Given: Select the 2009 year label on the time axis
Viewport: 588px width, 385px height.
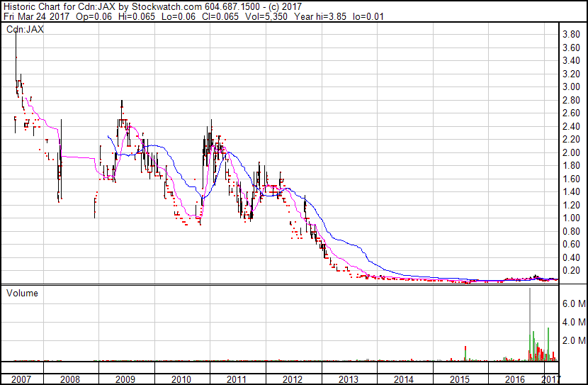Looking at the screenshot, I should [x=126, y=379].
